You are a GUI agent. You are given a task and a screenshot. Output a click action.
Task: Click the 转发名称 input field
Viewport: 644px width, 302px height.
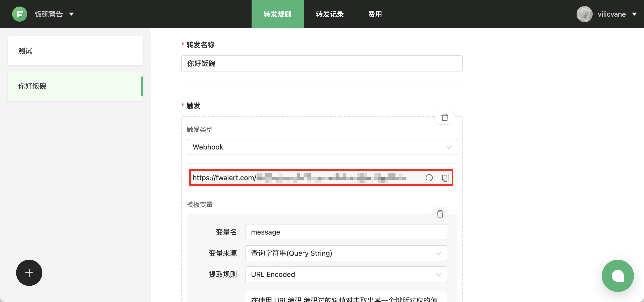point(322,63)
